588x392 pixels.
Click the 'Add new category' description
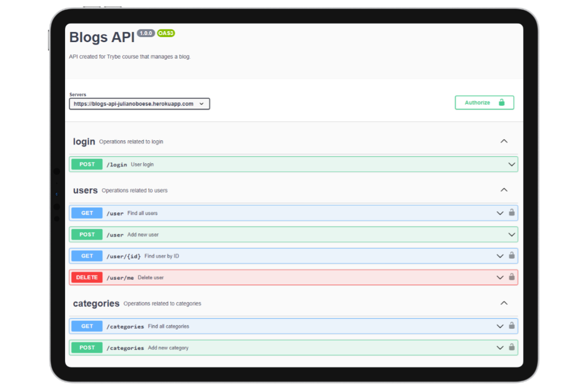tap(168, 348)
